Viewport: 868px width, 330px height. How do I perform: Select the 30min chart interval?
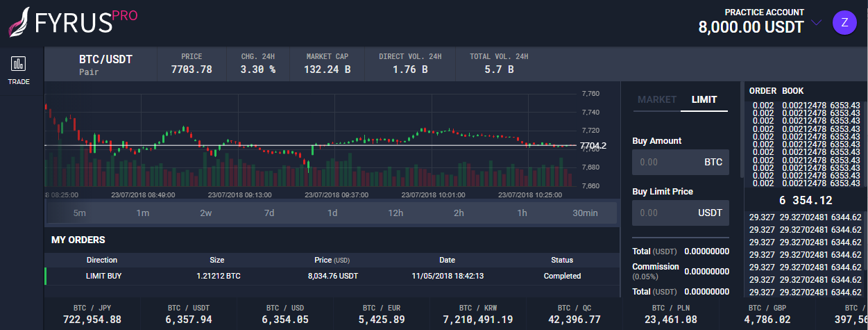click(585, 213)
